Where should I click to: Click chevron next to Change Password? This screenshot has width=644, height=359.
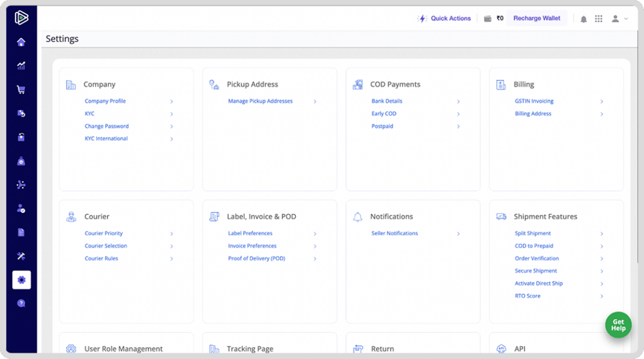pos(172,126)
